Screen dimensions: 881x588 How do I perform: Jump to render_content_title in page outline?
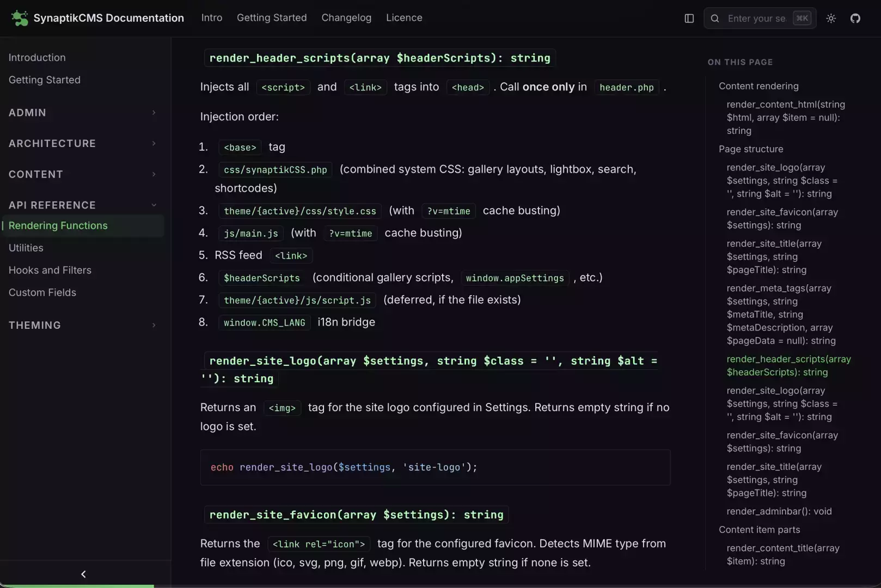click(x=783, y=555)
